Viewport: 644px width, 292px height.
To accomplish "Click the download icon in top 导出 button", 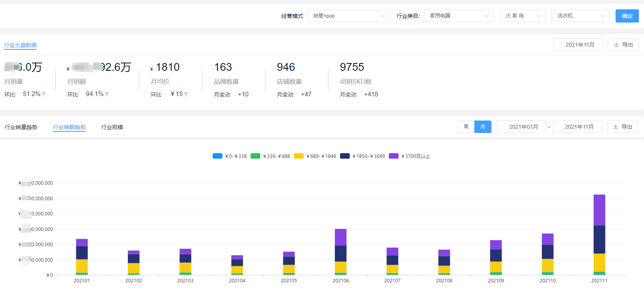I will click(x=616, y=45).
